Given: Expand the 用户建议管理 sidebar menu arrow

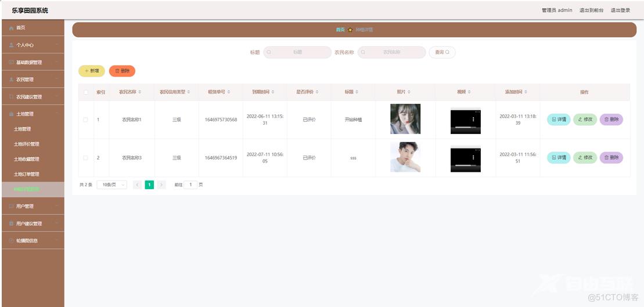Looking at the screenshot, I should (x=57, y=223).
